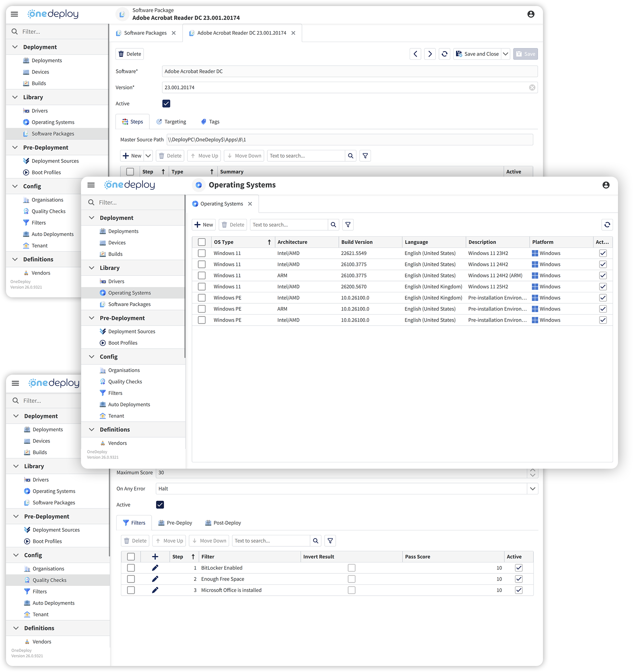633x672 pixels.
Task: Increase Maximum Score with the up stepper
Action: click(533, 470)
